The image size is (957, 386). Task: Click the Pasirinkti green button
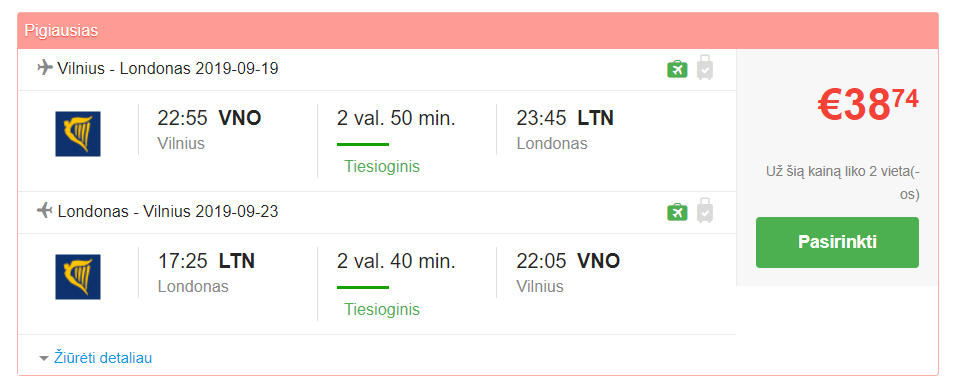tap(837, 242)
